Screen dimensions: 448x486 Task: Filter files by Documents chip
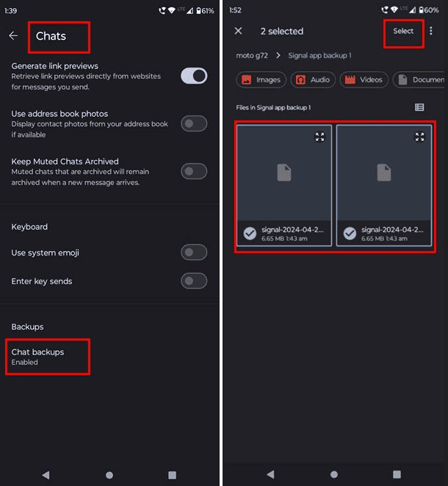pyautogui.click(x=420, y=80)
